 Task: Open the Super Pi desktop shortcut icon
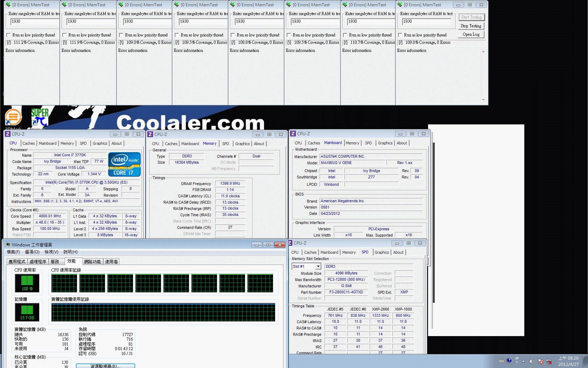40,117
